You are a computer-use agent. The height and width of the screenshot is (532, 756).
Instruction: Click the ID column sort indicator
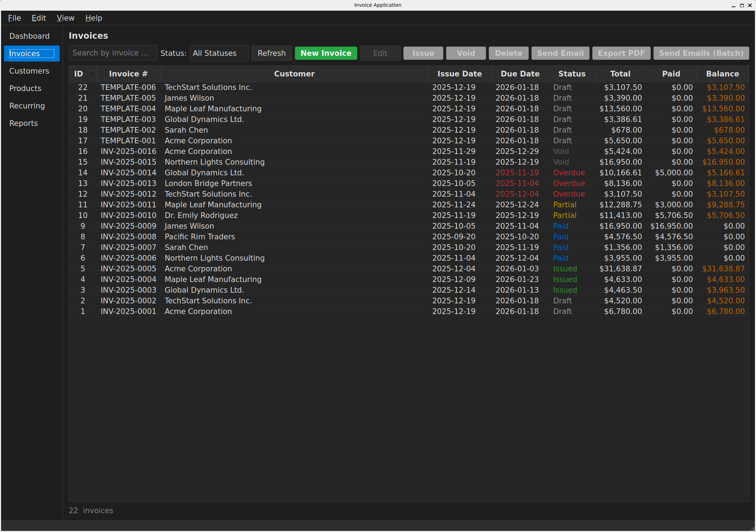[91, 74]
